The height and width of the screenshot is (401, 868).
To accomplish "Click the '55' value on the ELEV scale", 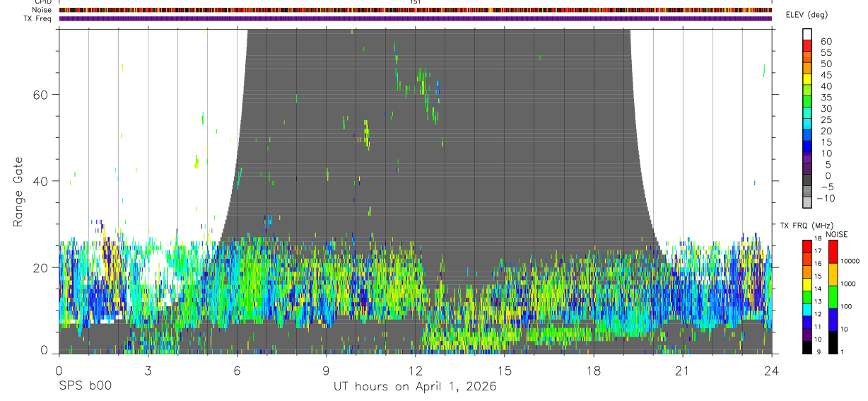I will [826, 52].
